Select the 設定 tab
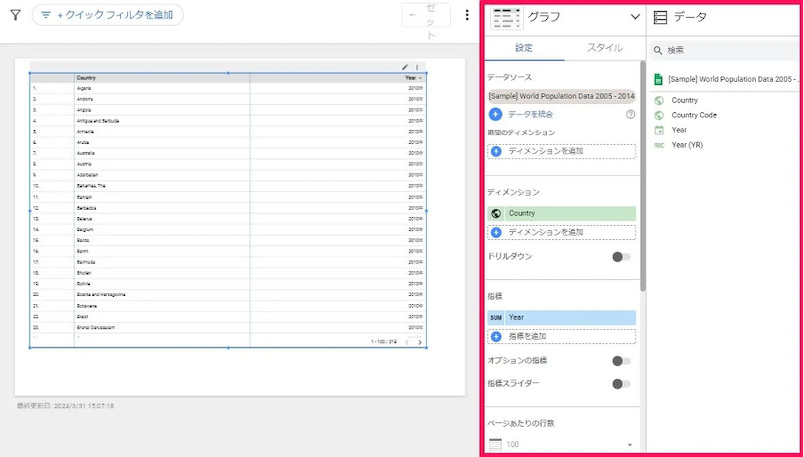This screenshot has width=804, height=457. coord(524,48)
